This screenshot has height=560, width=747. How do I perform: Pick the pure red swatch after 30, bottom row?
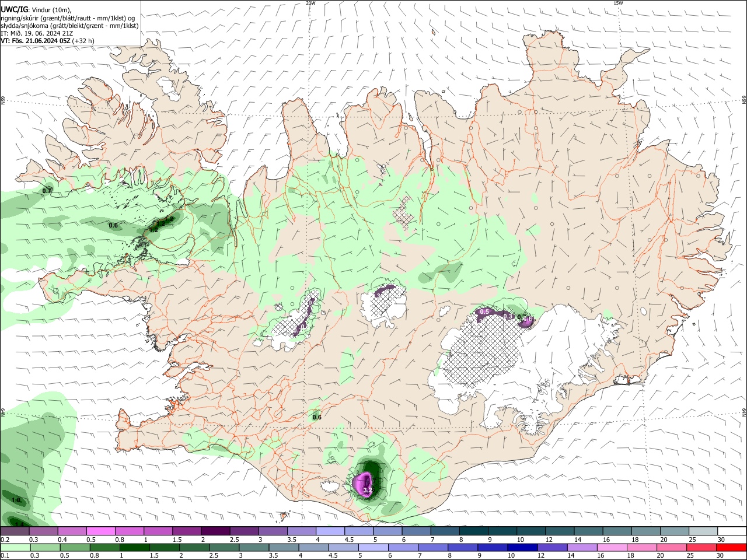[732, 547]
